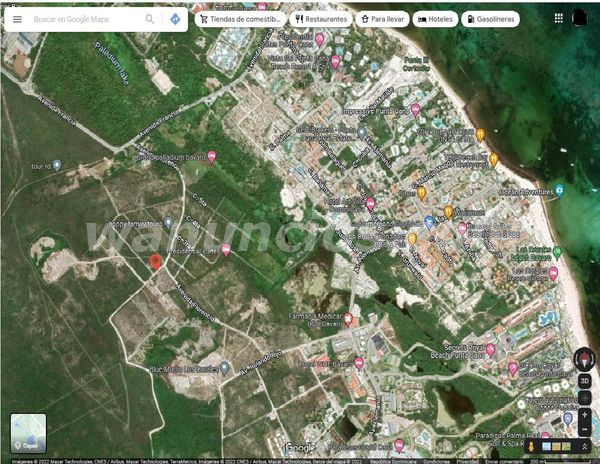Switch map type via Capas layers thumbnail
The height and width of the screenshot is (464, 600).
(x=28, y=432)
